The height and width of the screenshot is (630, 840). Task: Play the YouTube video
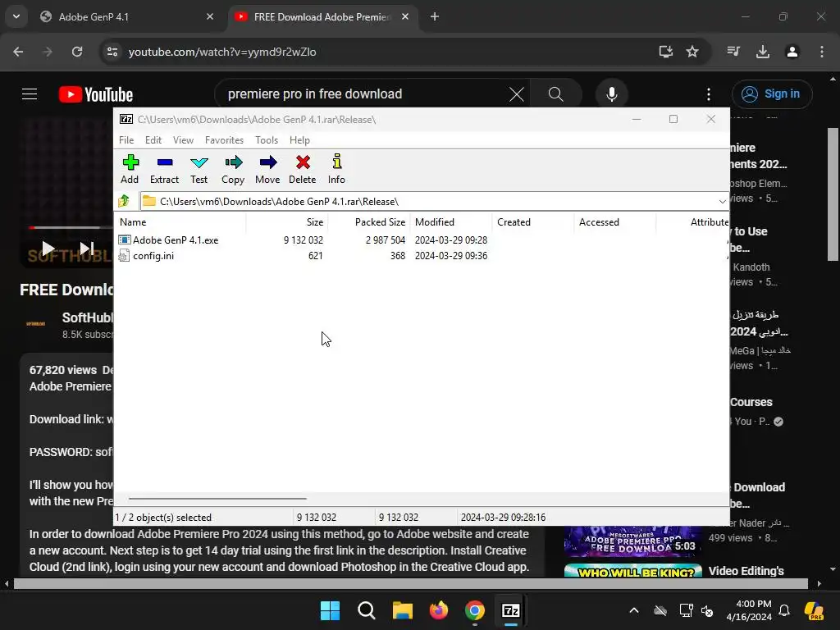click(48, 248)
